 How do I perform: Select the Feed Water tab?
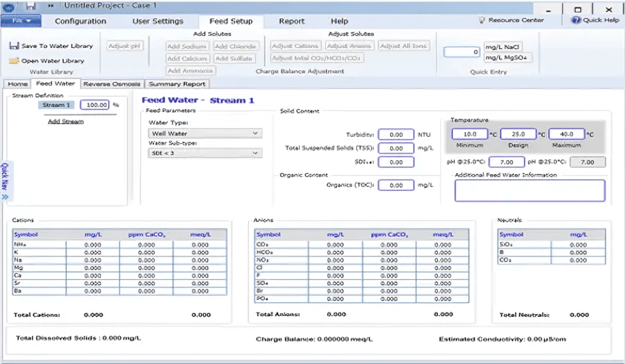(55, 83)
